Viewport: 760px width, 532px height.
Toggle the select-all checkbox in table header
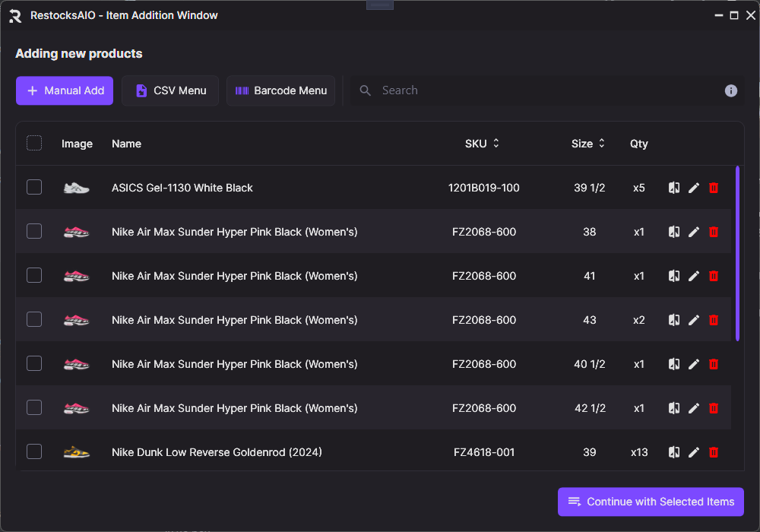pos(34,143)
